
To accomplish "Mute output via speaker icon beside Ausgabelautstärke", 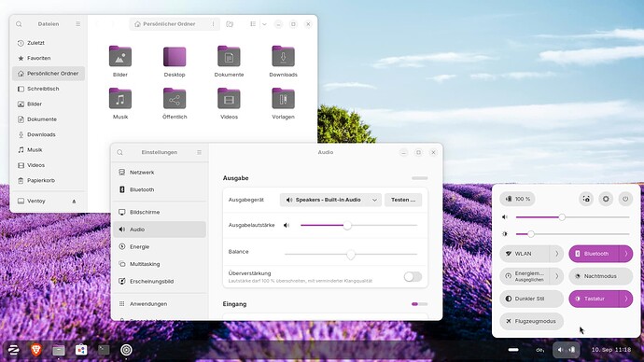I will (x=287, y=226).
